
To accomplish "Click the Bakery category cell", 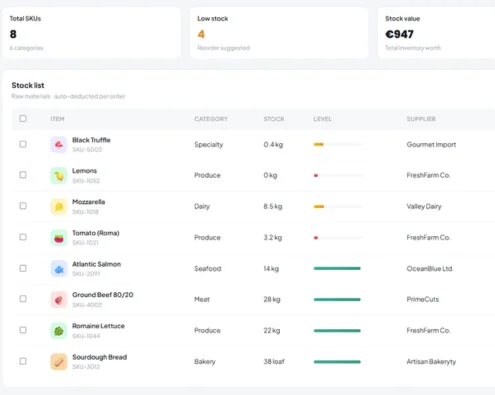I will [x=205, y=362].
